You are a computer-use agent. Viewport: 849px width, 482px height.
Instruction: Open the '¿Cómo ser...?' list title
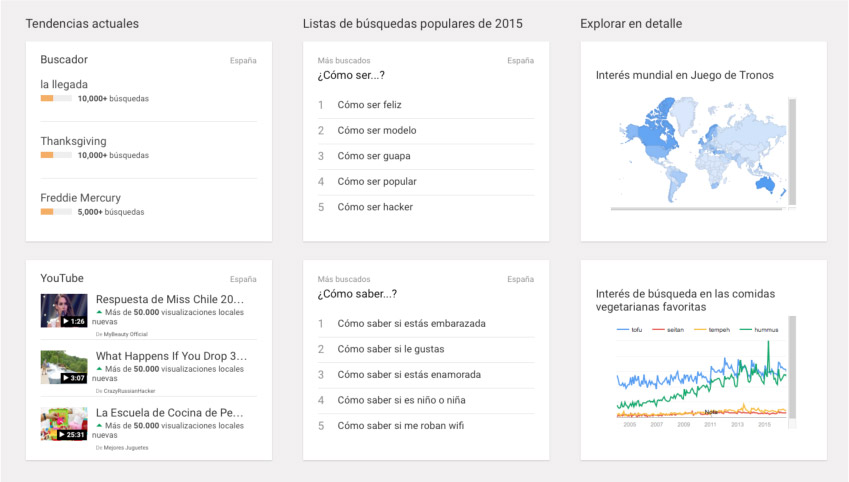(351, 75)
